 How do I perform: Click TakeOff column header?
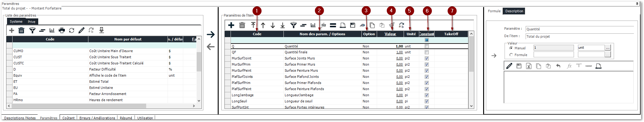(451, 34)
